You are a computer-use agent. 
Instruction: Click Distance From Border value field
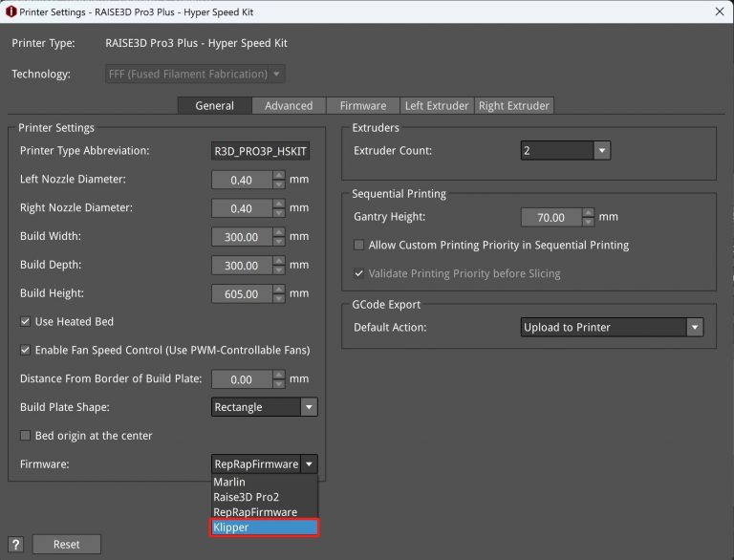(242, 379)
